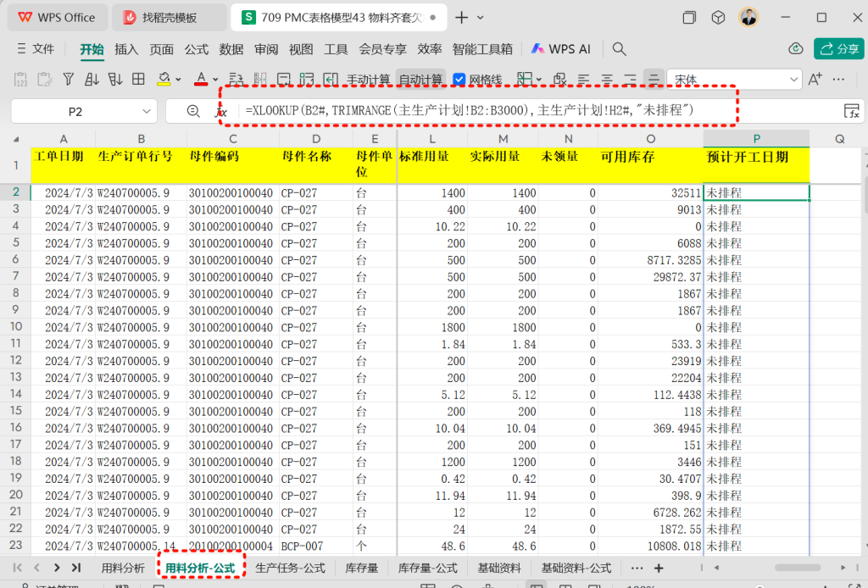Open the formula editor panel icon at far right

[x=851, y=111]
